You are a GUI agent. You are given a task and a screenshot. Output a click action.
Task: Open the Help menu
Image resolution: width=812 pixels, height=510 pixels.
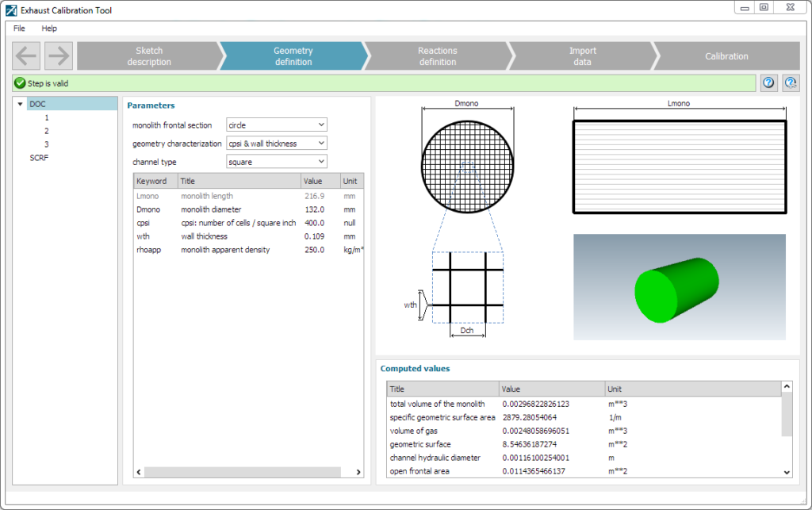pyautogui.click(x=49, y=28)
